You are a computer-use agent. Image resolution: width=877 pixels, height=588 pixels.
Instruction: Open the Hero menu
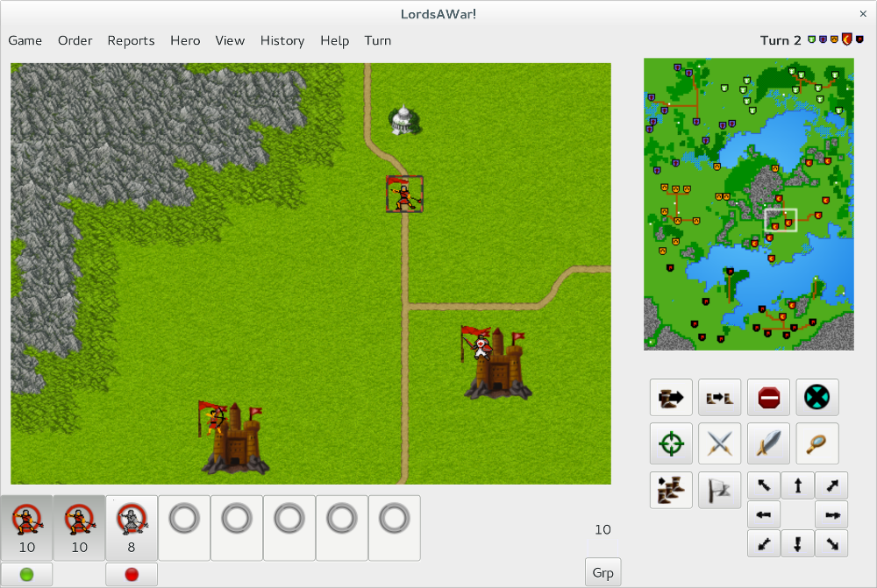click(x=185, y=40)
